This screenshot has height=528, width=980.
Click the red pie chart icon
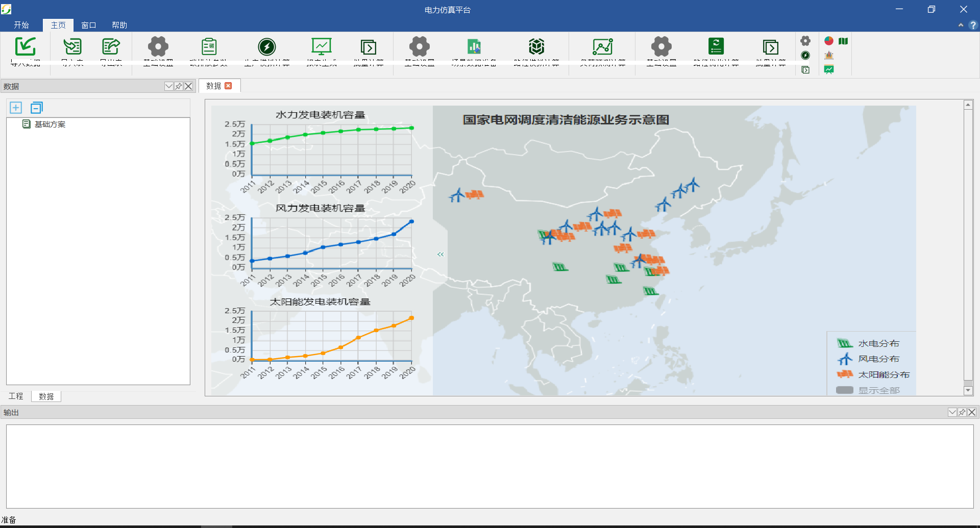click(829, 41)
